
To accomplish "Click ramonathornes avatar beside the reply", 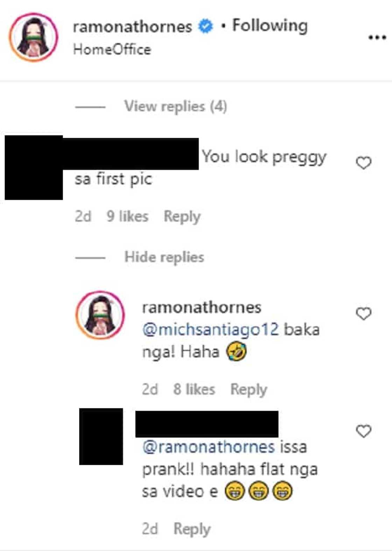I will (x=100, y=315).
